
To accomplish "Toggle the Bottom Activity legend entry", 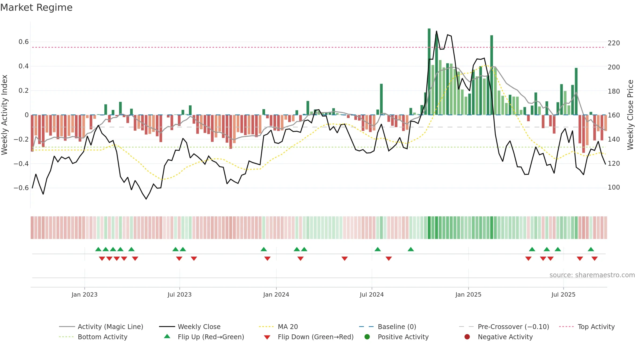I will point(93,337).
